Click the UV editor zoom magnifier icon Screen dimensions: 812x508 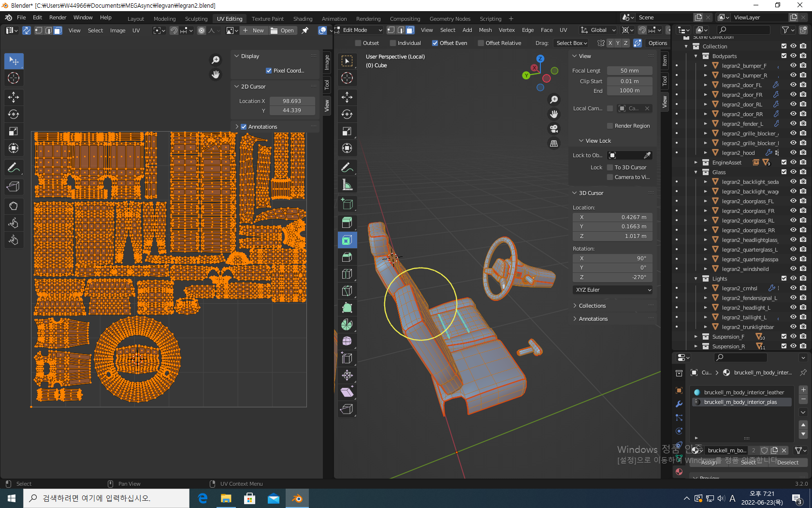coord(216,60)
